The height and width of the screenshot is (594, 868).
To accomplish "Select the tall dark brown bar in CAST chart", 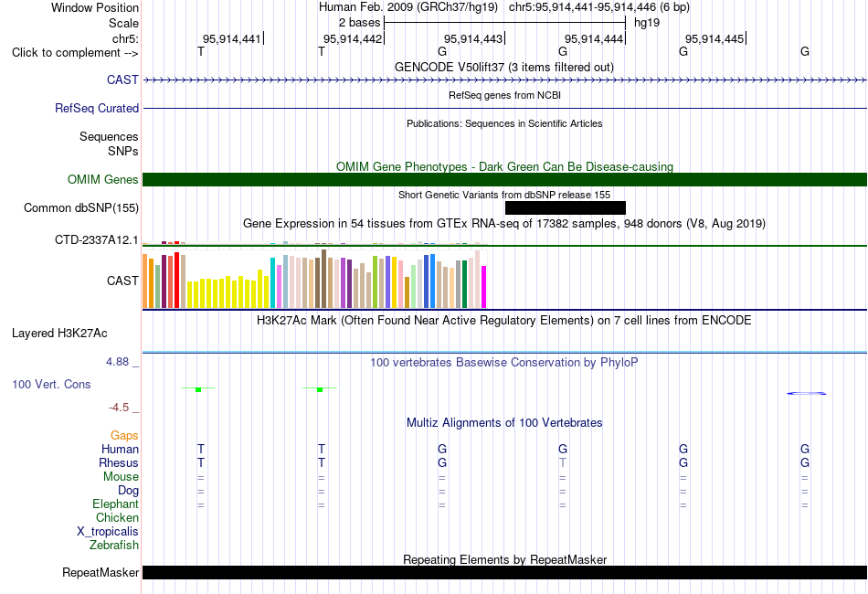I will tap(323, 279).
